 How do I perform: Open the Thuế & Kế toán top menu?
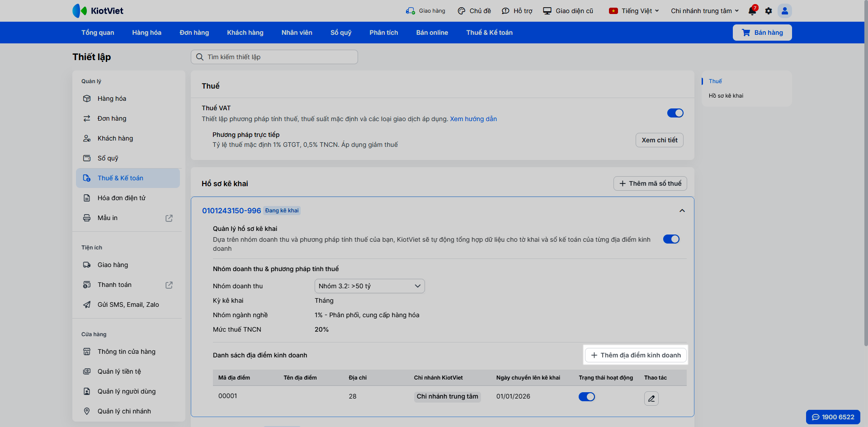(490, 33)
